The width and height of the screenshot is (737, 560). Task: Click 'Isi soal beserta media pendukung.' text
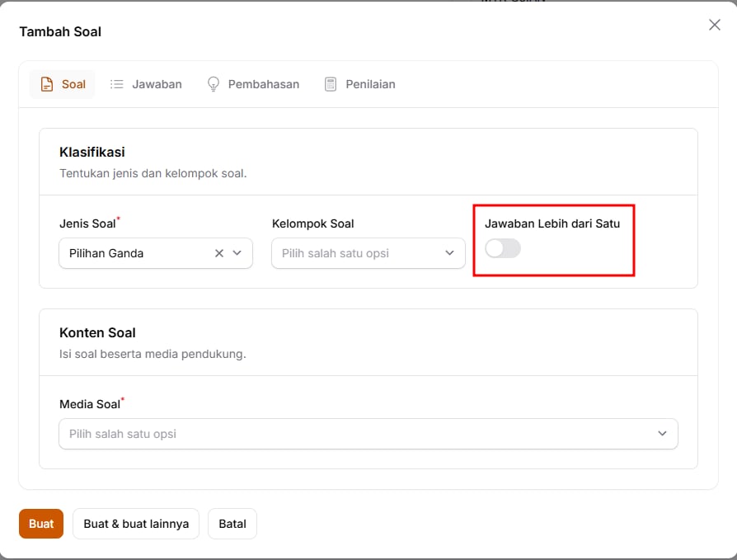click(x=153, y=354)
